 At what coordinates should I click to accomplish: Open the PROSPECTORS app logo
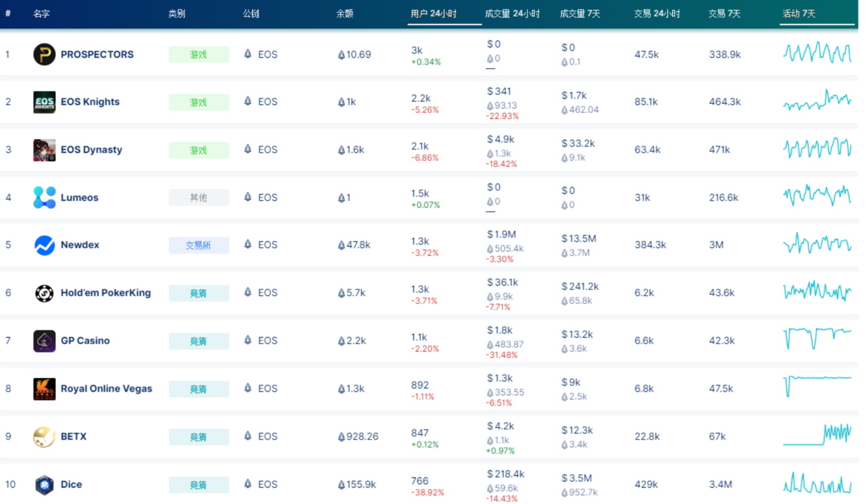pyautogui.click(x=45, y=54)
